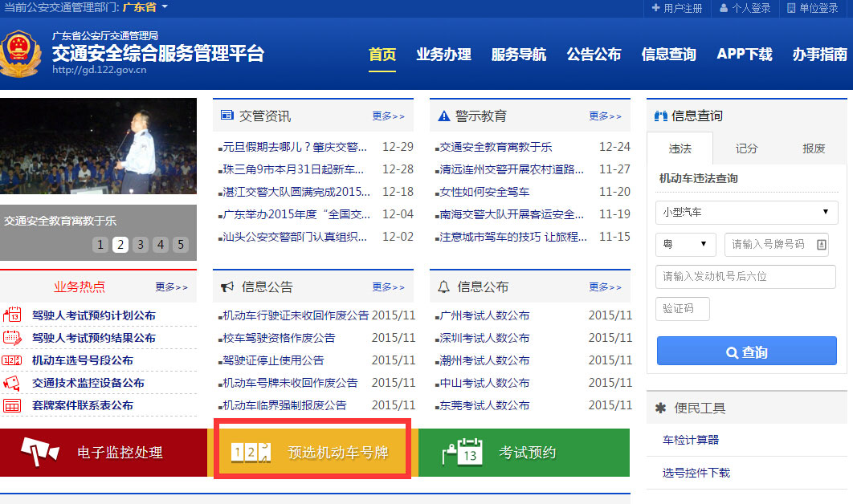853x504 pixels.
Task: Open the 小型汽车 vehicle type dropdown
Action: click(745, 213)
